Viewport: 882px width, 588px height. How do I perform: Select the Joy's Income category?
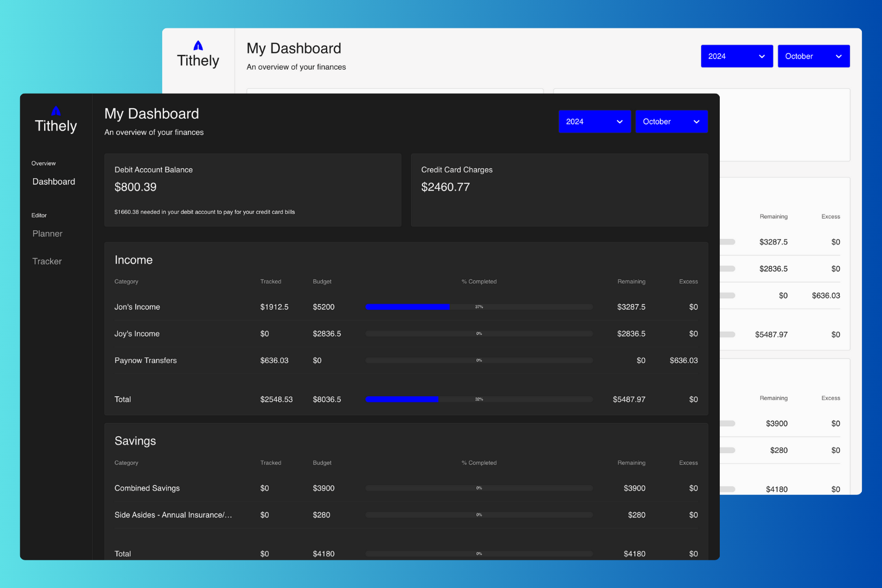pos(137,334)
